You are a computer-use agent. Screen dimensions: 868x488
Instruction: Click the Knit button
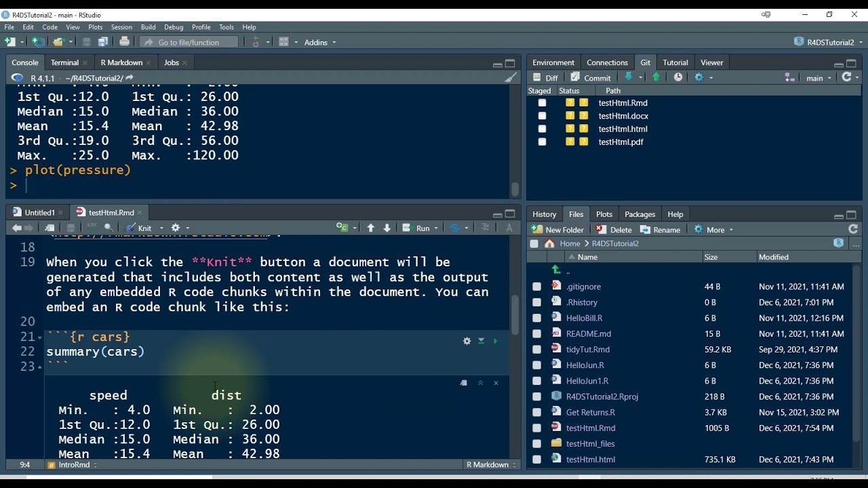[139, 228]
